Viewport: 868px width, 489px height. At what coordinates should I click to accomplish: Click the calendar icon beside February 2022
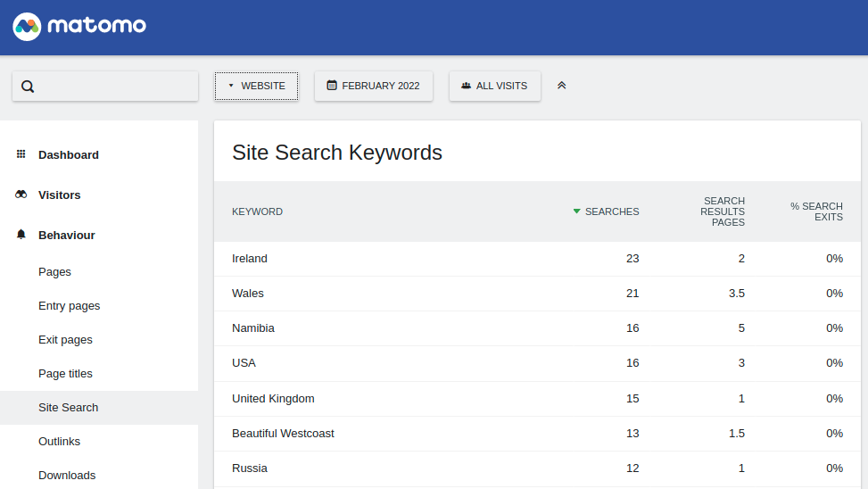click(332, 86)
